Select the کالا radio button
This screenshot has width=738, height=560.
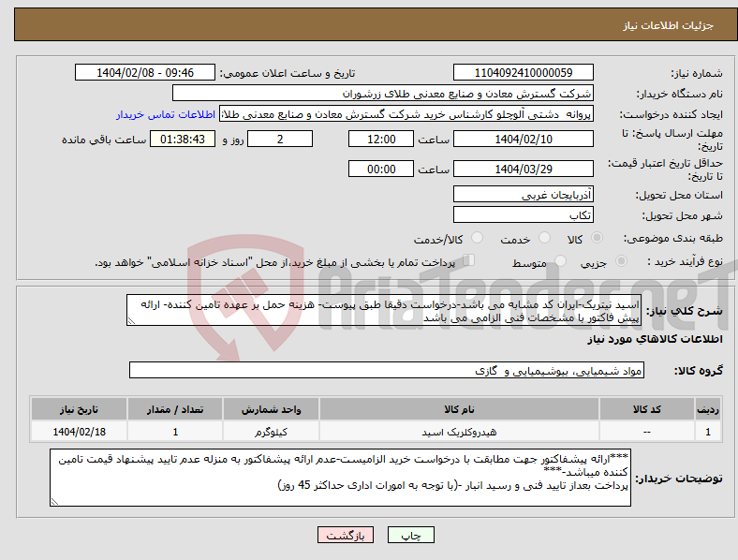pos(597,238)
